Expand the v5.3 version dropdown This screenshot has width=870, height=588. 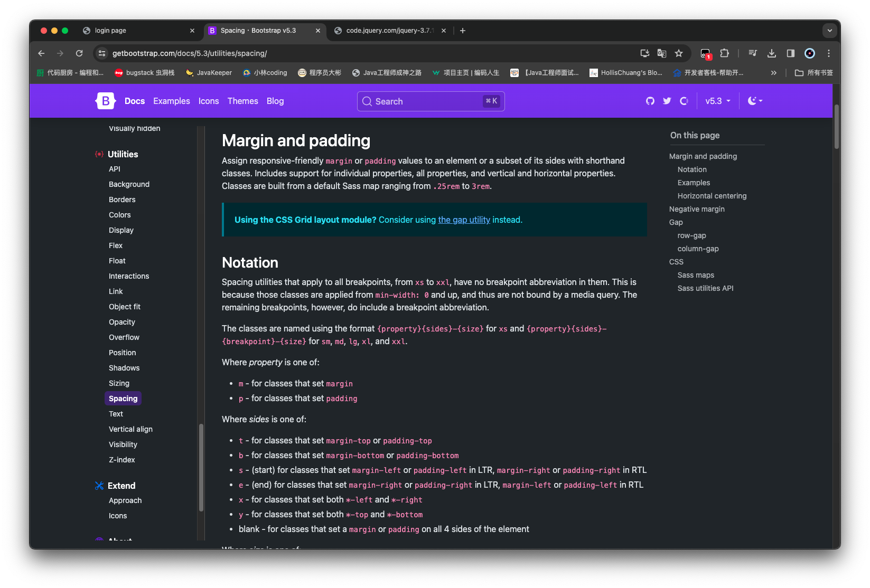pyautogui.click(x=718, y=101)
